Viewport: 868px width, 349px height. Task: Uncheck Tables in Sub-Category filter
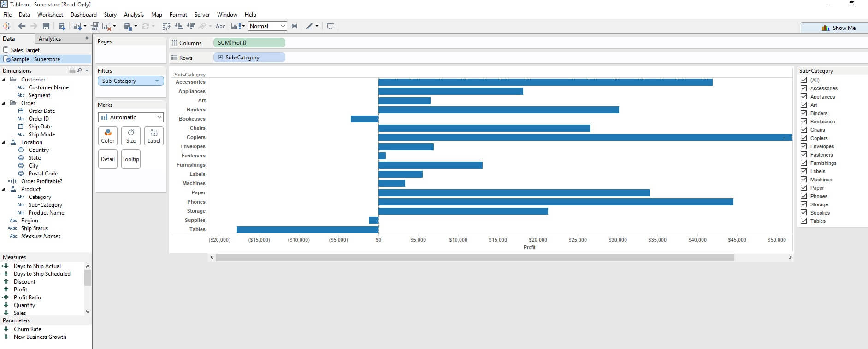tap(804, 221)
